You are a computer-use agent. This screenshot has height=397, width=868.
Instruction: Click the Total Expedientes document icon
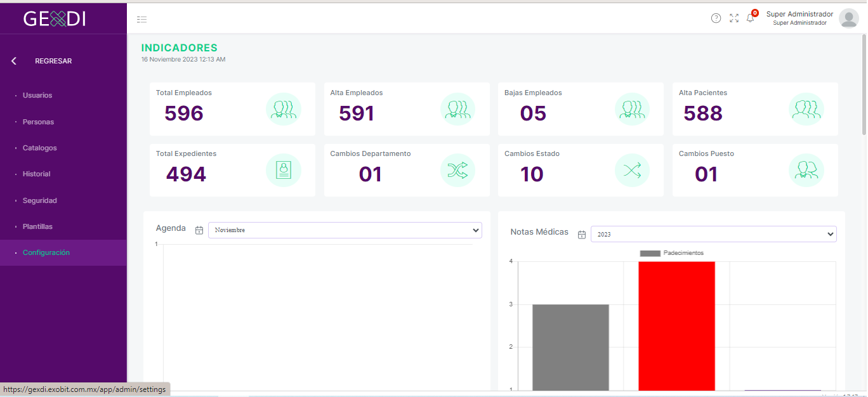pyautogui.click(x=283, y=170)
